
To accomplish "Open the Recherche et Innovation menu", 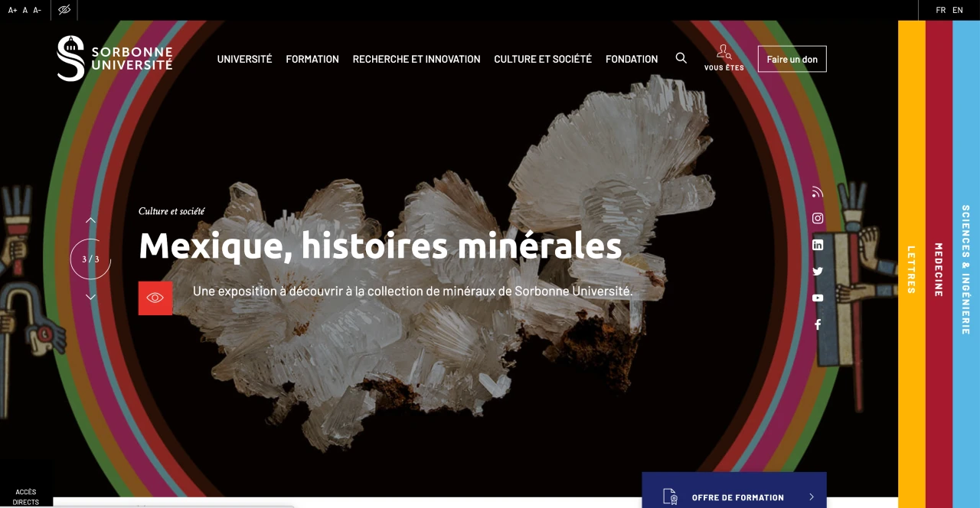I will [x=416, y=59].
